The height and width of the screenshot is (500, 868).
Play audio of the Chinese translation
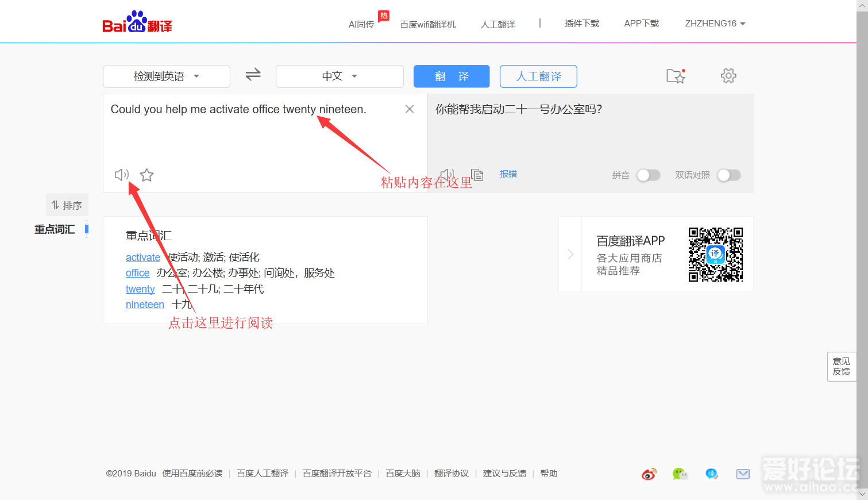tap(447, 174)
